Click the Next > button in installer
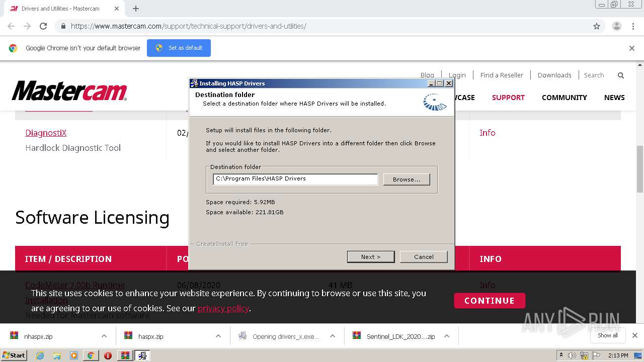 [371, 257]
